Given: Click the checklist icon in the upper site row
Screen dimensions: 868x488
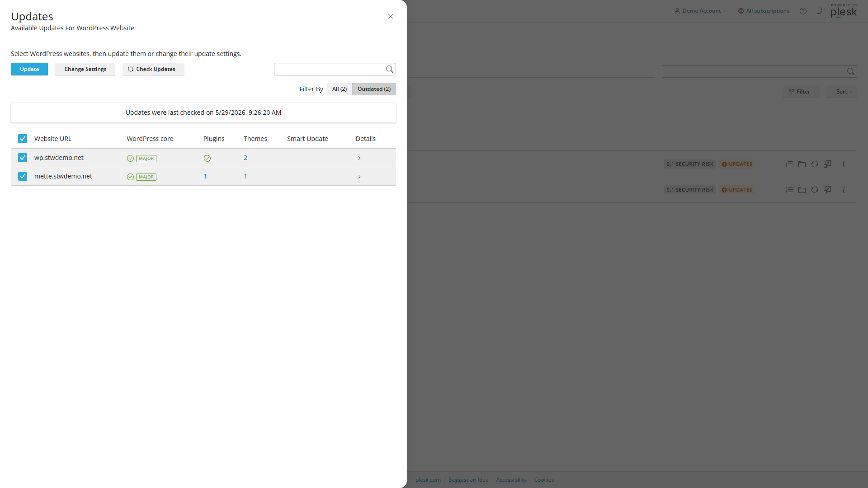Looking at the screenshot, I should pos(789,164).
